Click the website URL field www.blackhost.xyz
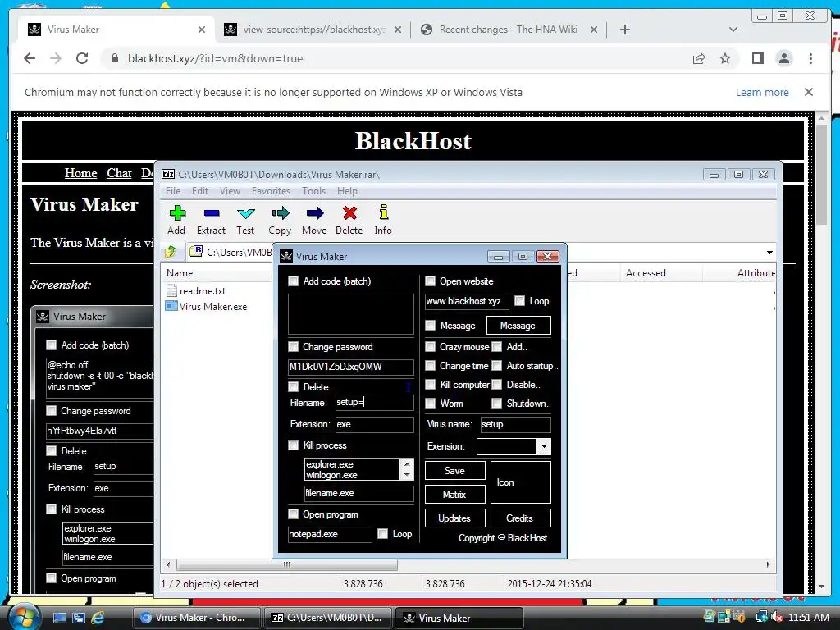 point(467,301)
